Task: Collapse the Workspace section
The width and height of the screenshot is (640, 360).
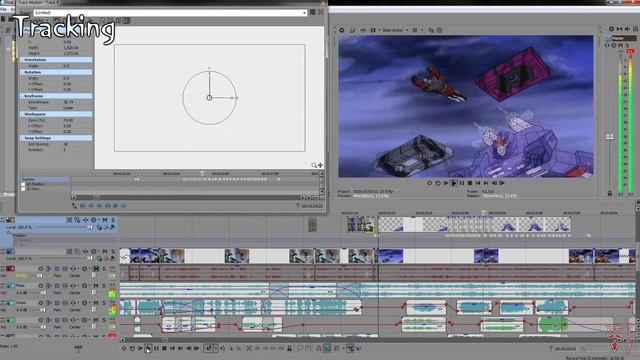Action: coord(56,114)
